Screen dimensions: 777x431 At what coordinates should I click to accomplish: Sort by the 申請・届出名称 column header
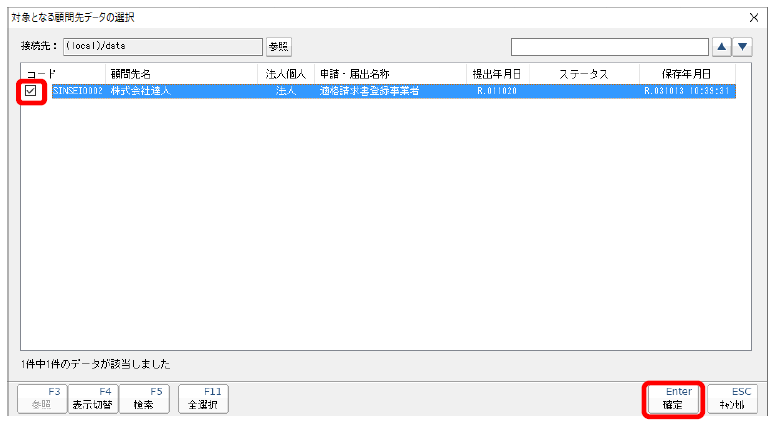click(x=390, y=74)
